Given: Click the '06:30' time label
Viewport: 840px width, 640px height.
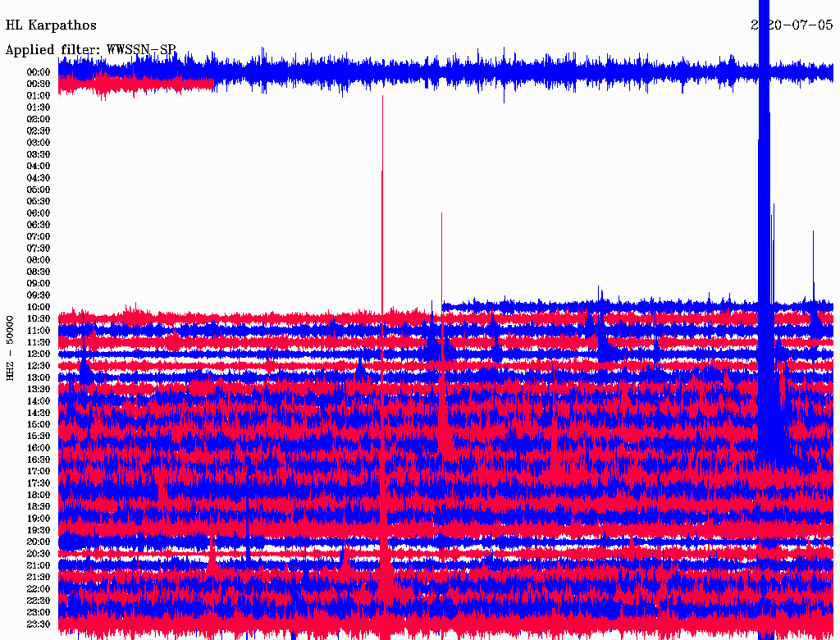Looking at the screenshot, I should [39, 225].
